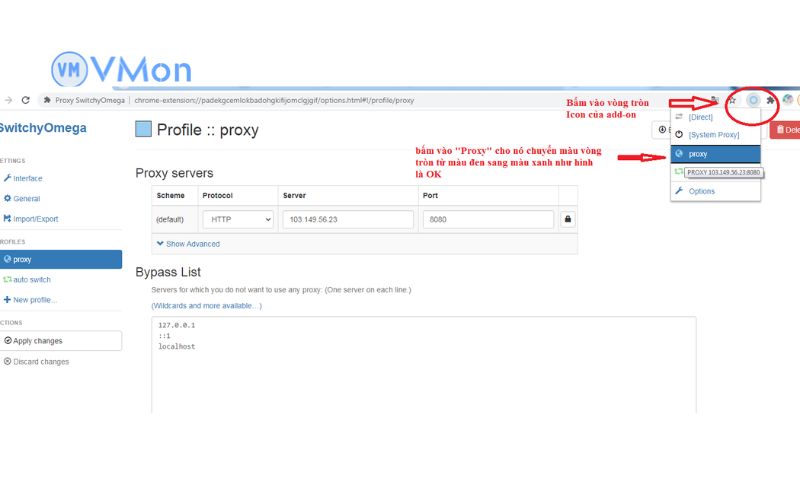The image size is (800, 500).
Task: Open Options from the popup menu
Action: (715, 191)
